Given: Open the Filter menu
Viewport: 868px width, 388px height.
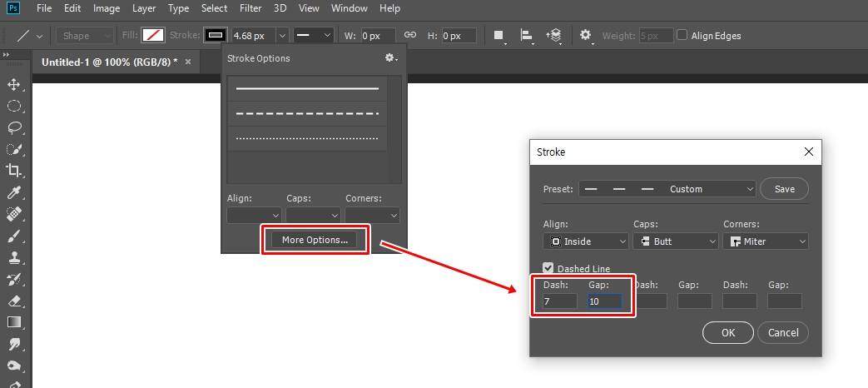Looking at the screenshot, I should 250,8.
